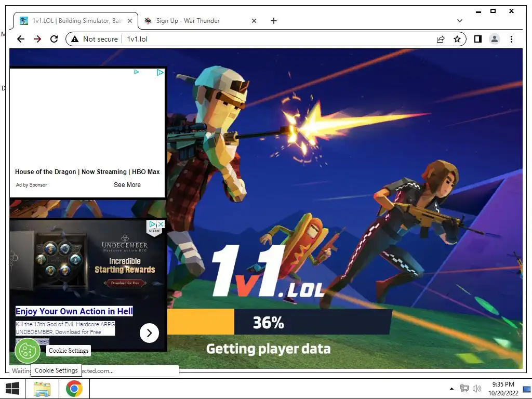This screenshot has height=399, width=532.
Task: Click the Show desktop icon in the tray
Action: (527, 389)
